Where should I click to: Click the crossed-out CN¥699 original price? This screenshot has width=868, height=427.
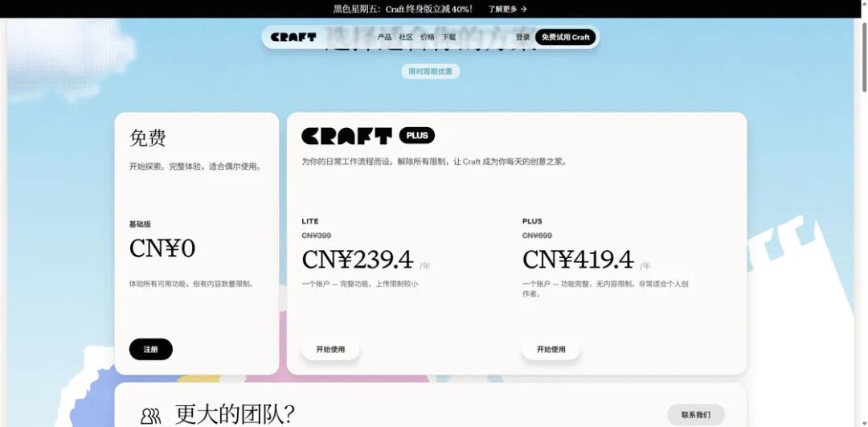tap(537, 236)
